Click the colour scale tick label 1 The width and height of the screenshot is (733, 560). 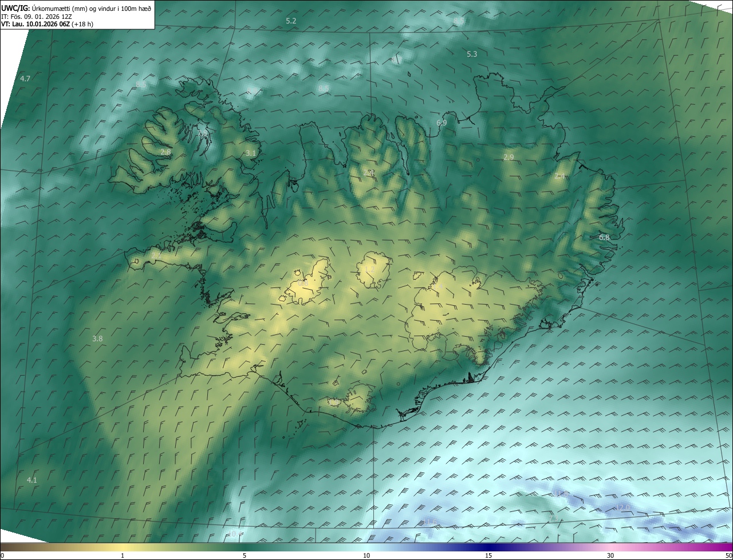123,555
